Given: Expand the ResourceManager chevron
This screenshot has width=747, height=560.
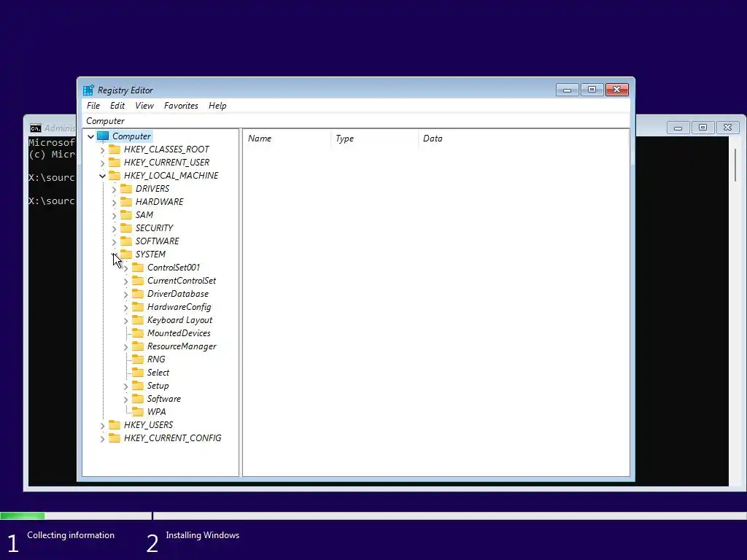Looking at the screenshot, I should pos(125,347).
